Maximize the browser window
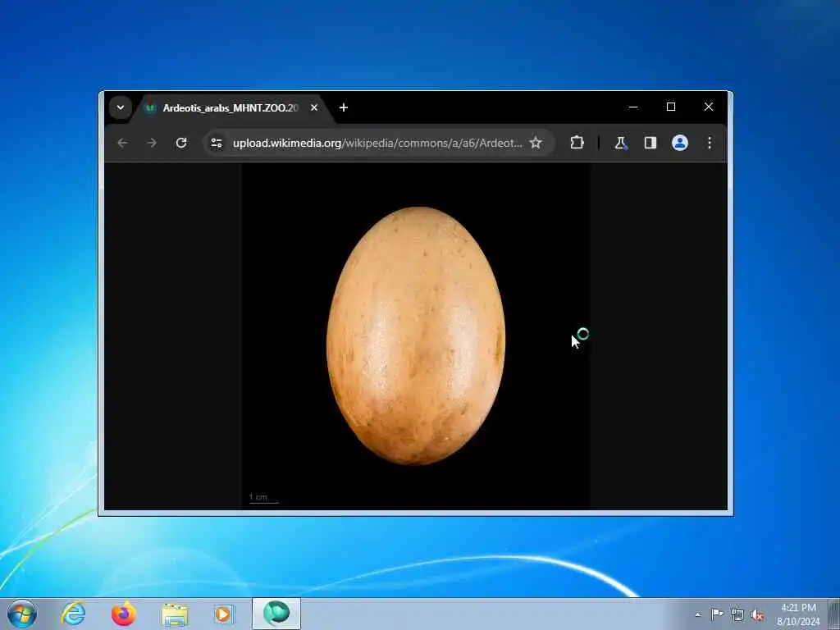840x630 pixels. point(671,107)
